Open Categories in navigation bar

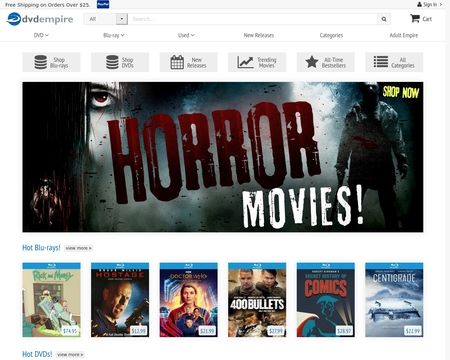331,35
